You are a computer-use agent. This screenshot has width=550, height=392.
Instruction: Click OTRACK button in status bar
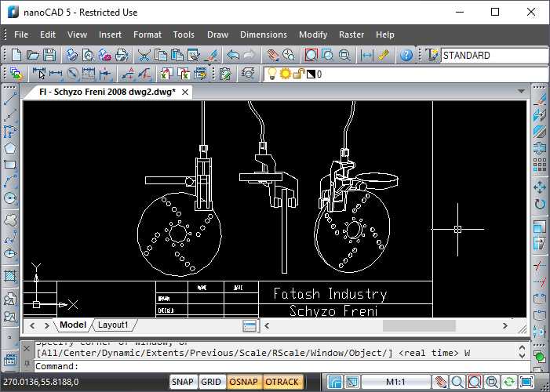282,383
